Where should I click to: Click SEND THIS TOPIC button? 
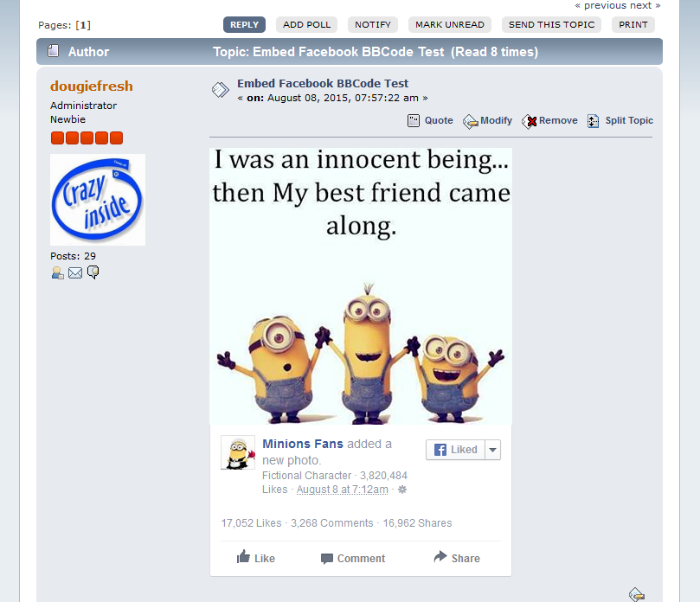[551, 24]
